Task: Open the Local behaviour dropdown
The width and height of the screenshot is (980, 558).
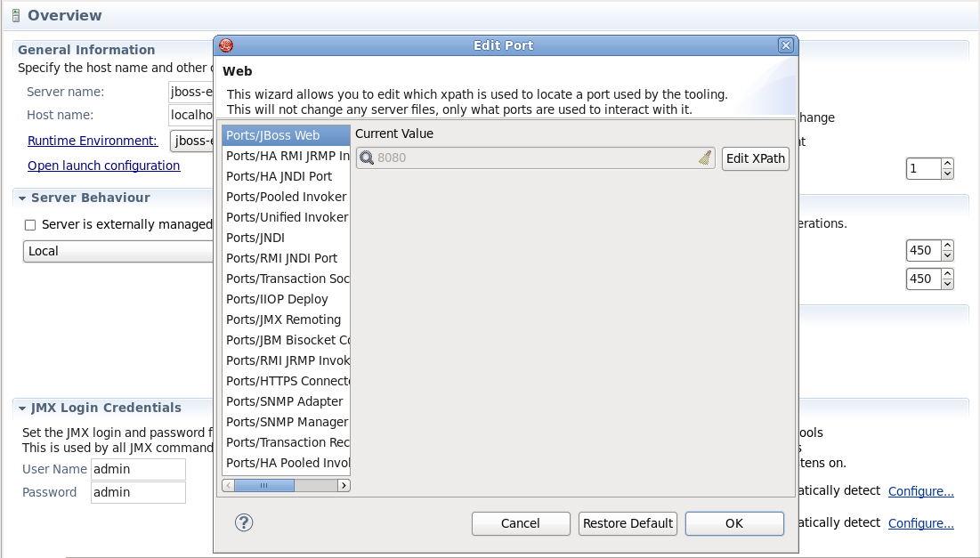Action: [x=118, y=251]
